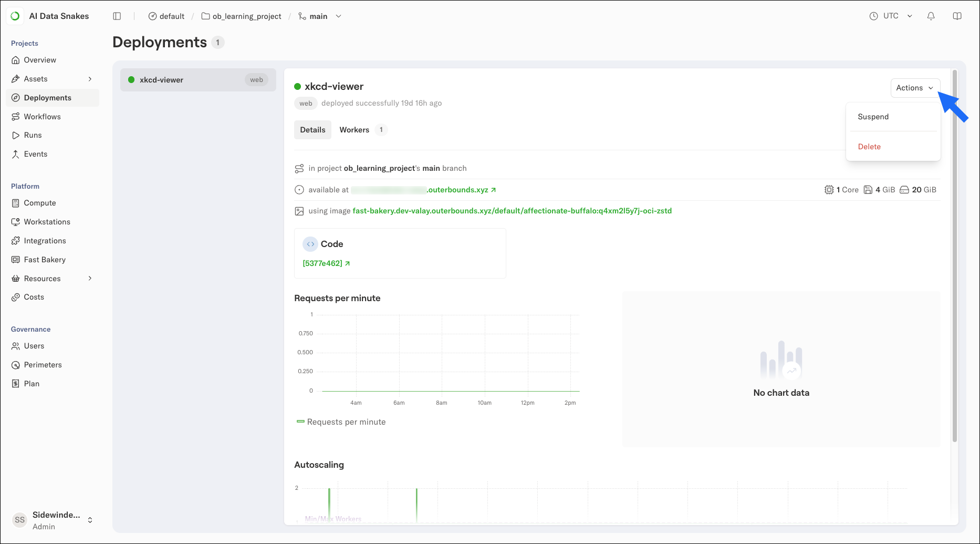980x544 pixels.
Task: Click the Deployments count badge
Action: [x=218, y=43]
